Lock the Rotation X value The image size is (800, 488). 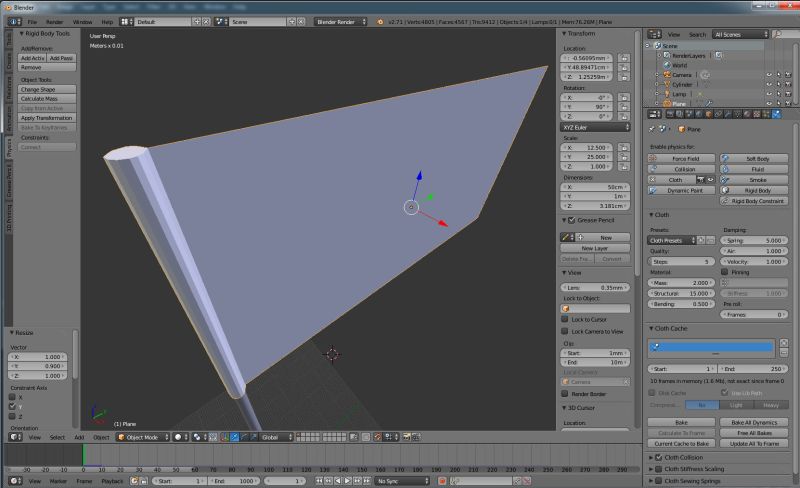[623, 97]
